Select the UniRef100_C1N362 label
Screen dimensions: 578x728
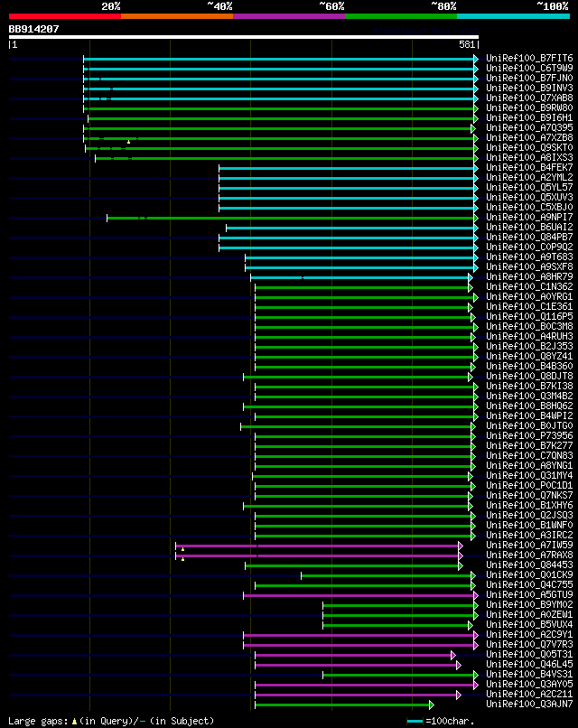pos(529,287)
